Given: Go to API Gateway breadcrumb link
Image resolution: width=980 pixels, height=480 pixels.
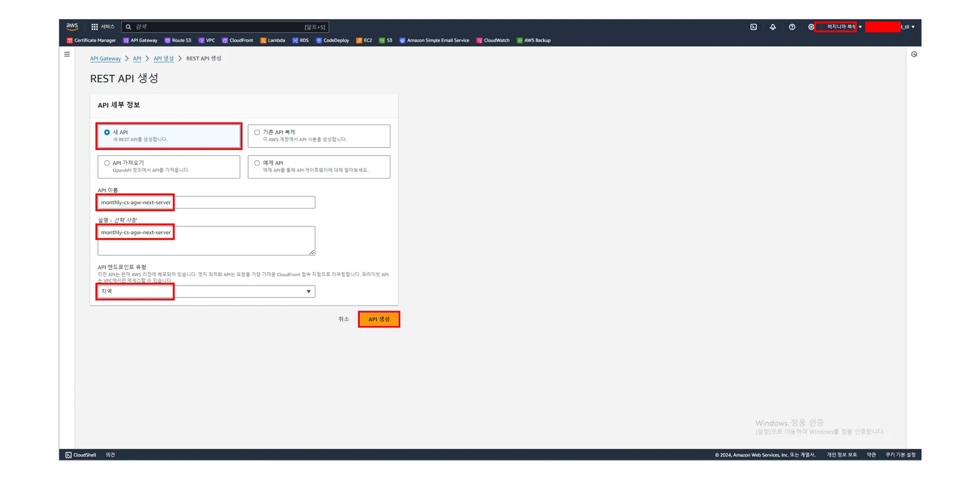Looking at the screenshot, I should pyautogui.click(x=105, y=59).
